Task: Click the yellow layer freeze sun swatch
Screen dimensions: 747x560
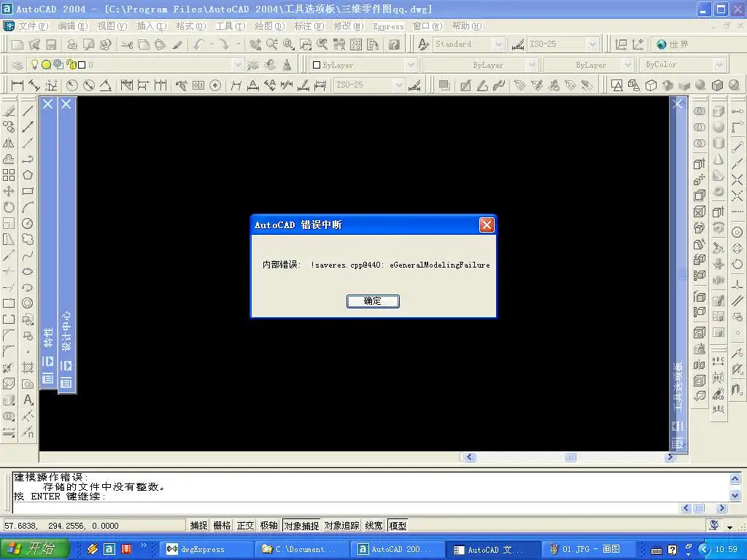Action: (x=46, y=65)
